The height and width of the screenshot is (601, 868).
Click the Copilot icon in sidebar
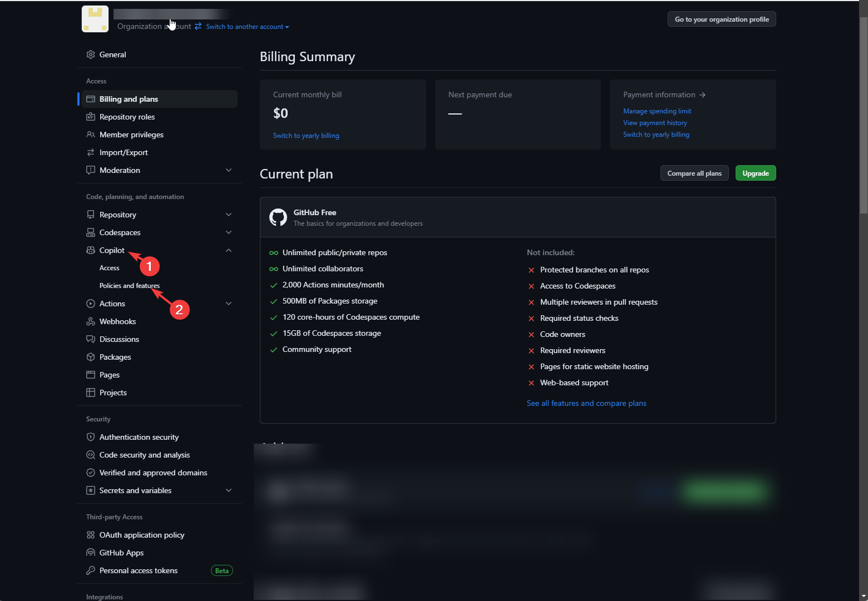click(x=91, y=250)
